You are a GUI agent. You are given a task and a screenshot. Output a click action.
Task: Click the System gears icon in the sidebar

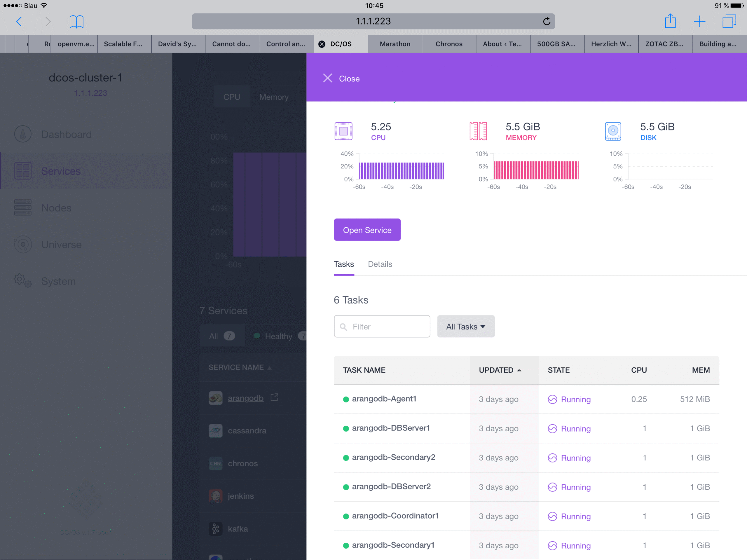23,281
